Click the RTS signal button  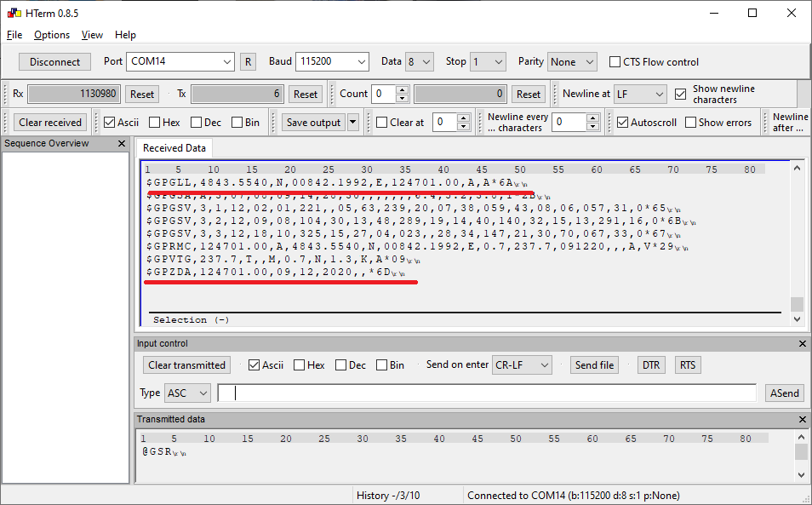(x=688, y=365)
